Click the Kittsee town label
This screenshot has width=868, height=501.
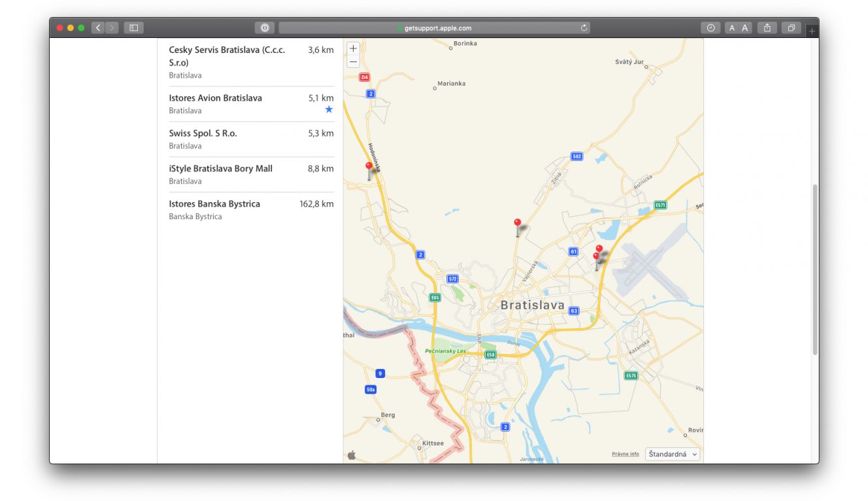[433, 443]
